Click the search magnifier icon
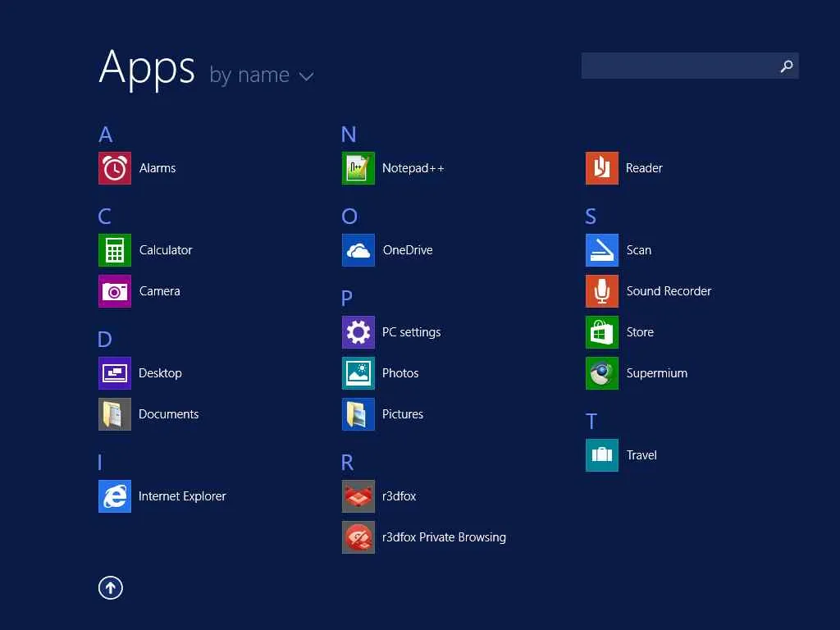840x630 pixels. click(787, 66)
